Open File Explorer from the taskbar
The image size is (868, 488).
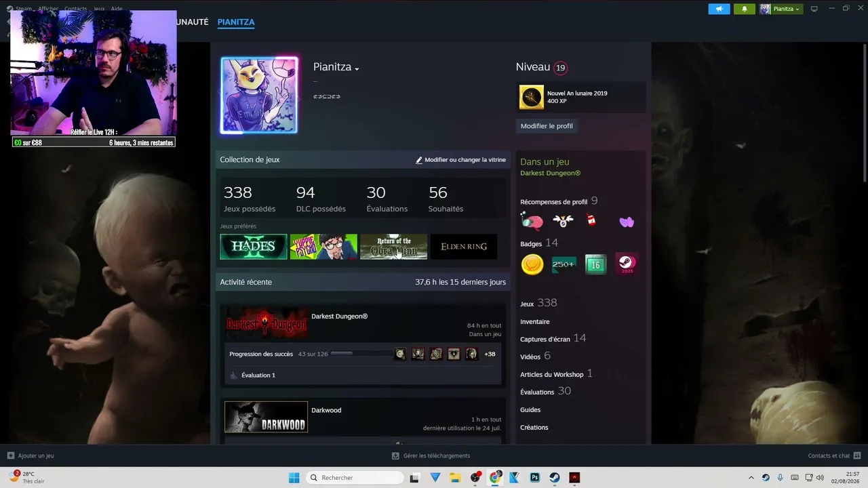[455, 478]
